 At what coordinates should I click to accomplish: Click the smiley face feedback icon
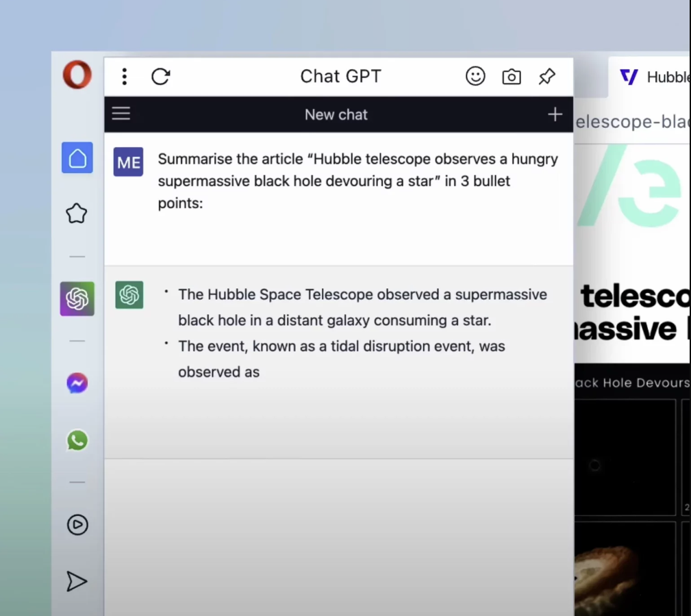pyautogui.click(x=475, y=77)
